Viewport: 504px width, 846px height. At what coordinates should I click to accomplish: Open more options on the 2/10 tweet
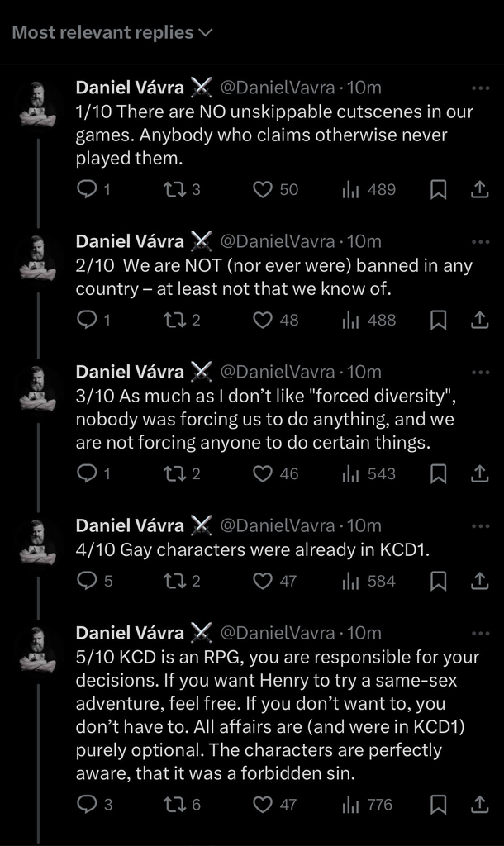click(x=479, y=242)
